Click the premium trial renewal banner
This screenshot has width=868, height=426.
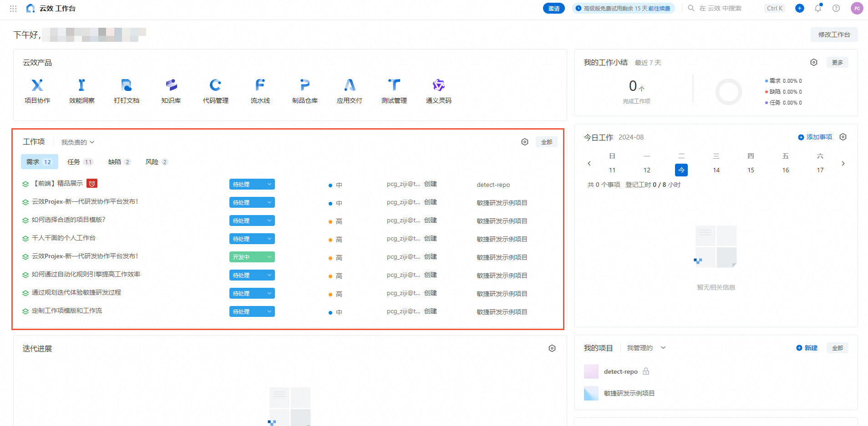(x=623, y=8)
